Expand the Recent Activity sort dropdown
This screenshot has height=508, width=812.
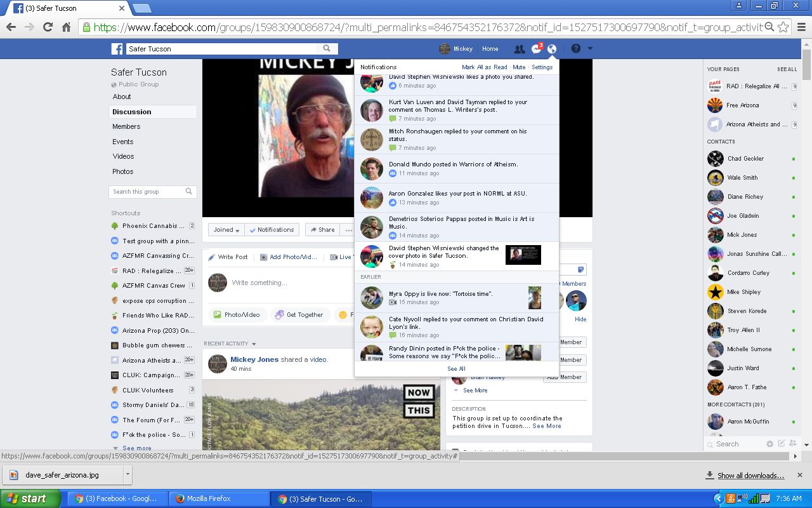[254, 344]
